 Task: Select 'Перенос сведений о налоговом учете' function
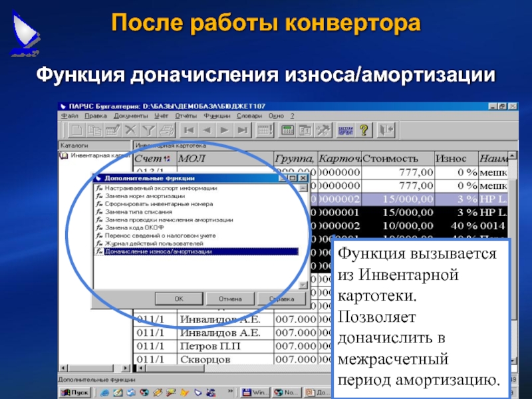click(x=160, y=236)
